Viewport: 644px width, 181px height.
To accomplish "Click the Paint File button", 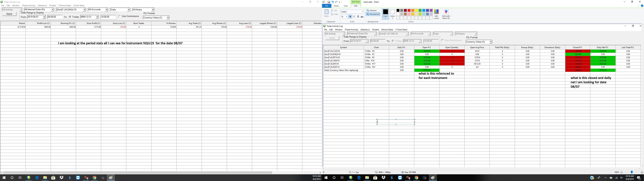I will tap(327, 6).
